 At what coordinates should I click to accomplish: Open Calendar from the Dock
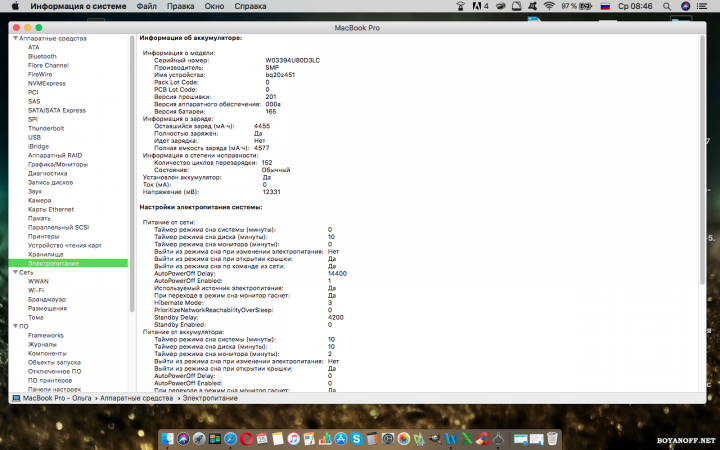[x=262, y=439]
